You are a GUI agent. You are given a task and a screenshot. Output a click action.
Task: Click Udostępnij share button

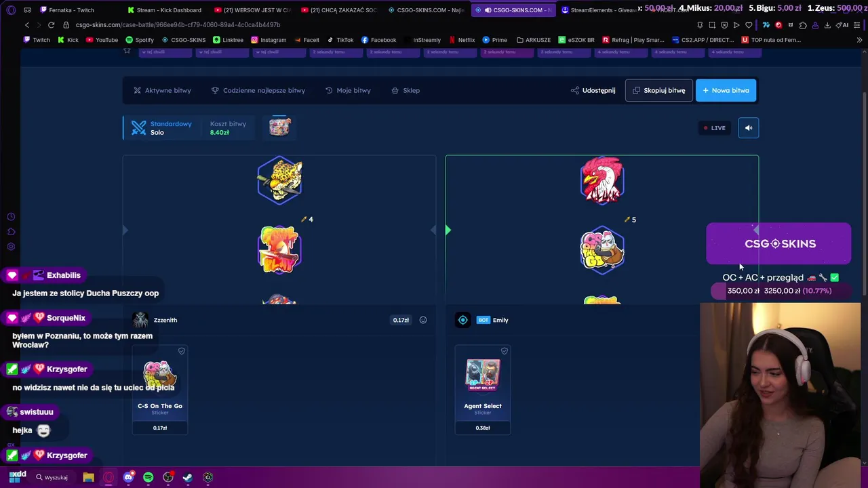point(593,90)
